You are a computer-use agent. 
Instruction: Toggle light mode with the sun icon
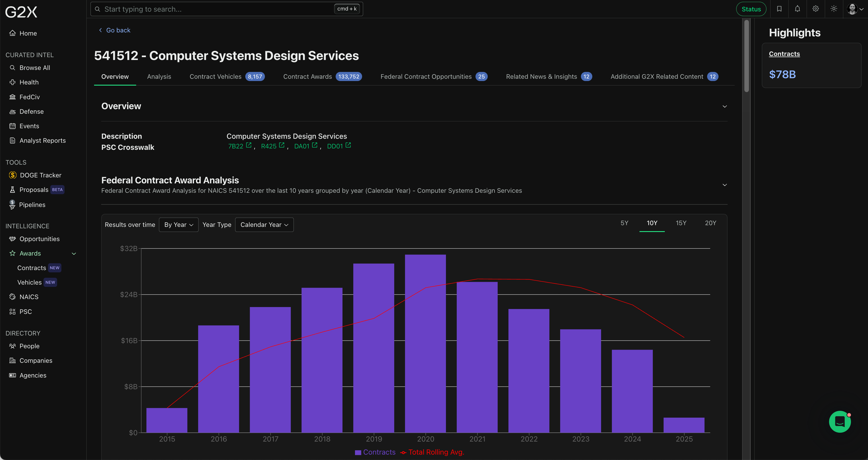[x=834, y=9]
